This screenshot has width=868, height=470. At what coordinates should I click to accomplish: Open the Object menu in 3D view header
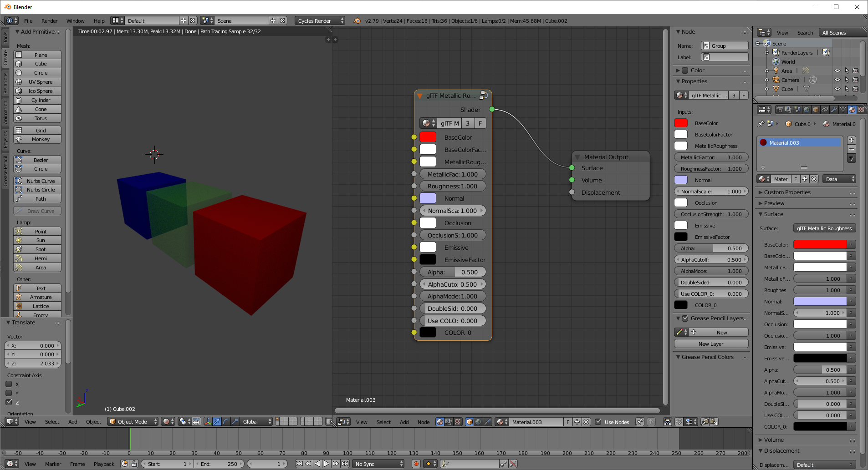click(x=94, y=422)
